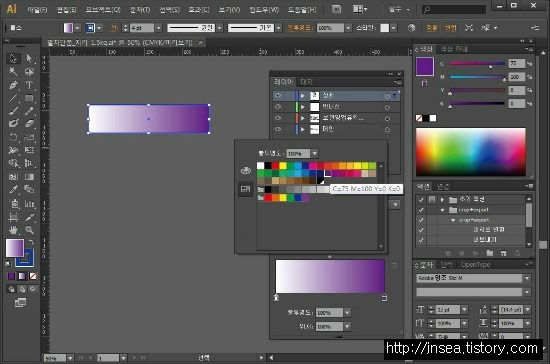
Task: Click the swap fill and stroke arrow
Action: click(x=31, y=242)
